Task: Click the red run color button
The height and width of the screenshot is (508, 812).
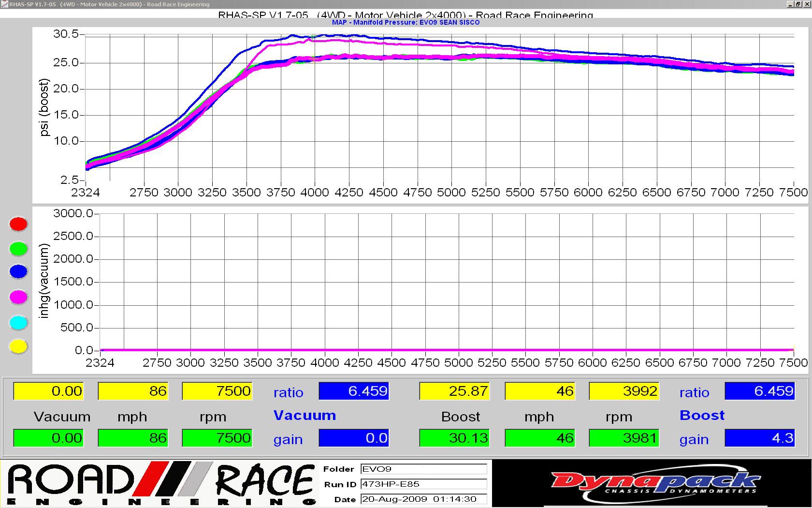Action: point(19,224)
